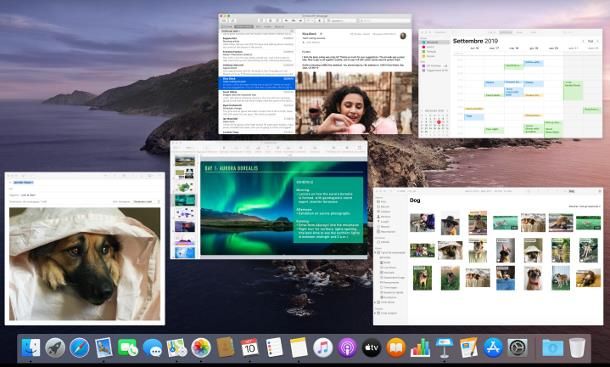Click sender avatar in Mail message header
Image resolution: width=610 pixels, height=367 pixels.
tap(403, 36)
